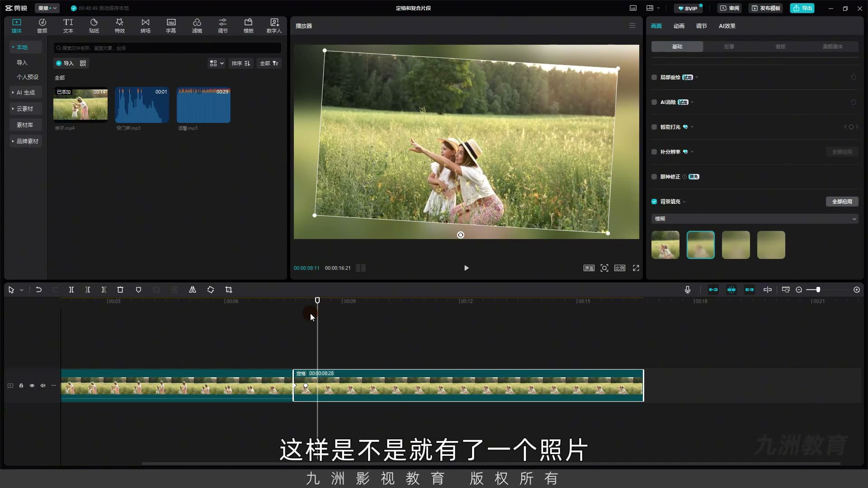Open the 转场 transitions panel
Screen dimensions: 868x488
[x=145, y=26]
